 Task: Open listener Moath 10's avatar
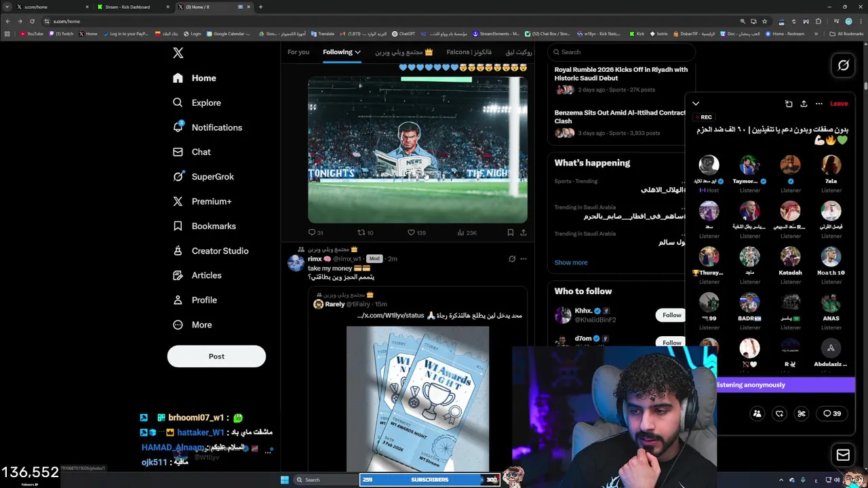click(x=831, y=256)
